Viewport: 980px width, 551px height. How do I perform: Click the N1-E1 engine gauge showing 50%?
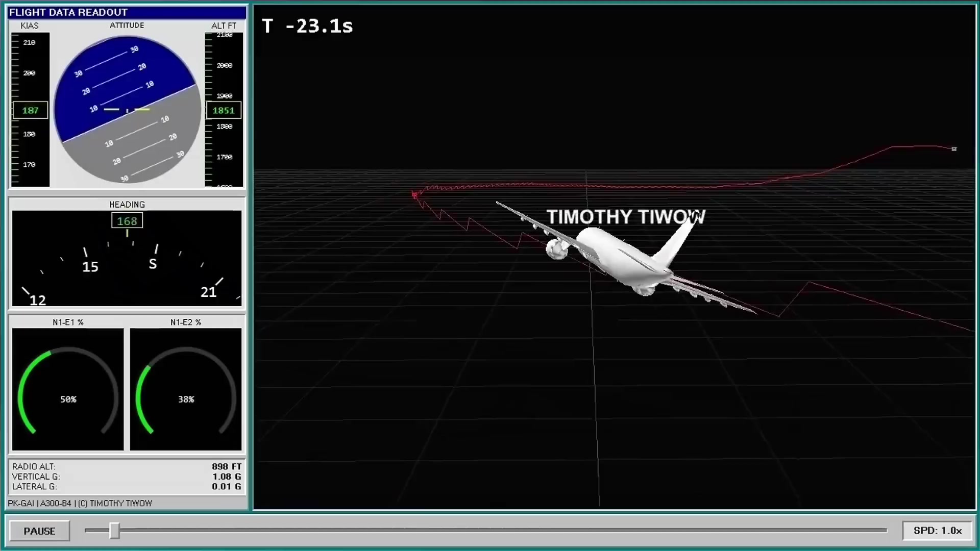point(68,390)
